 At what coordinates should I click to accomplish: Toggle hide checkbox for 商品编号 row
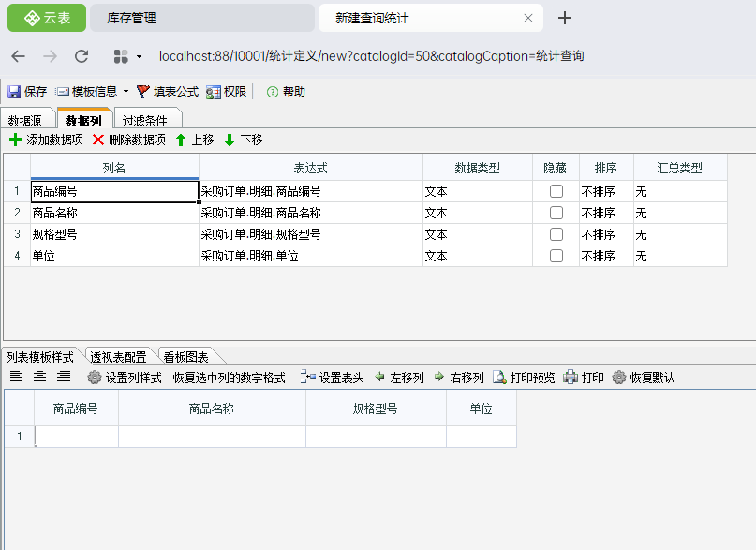click(556, 191)
